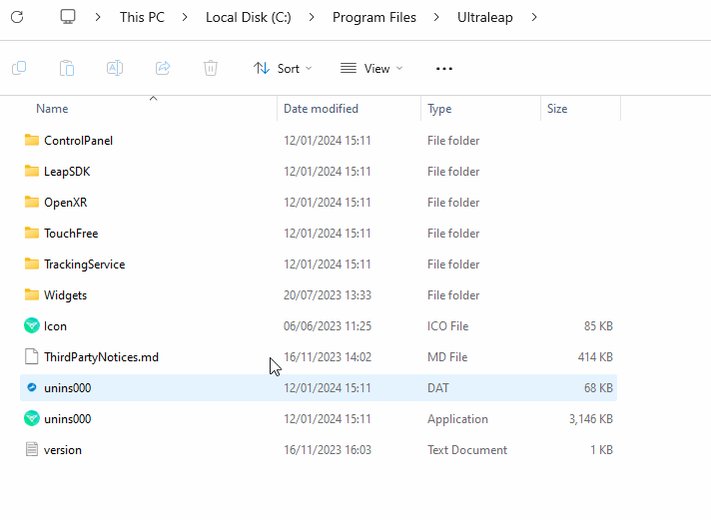Viewport: 711px width, 520px height.
Task: Go to Program Files in breadcrumb
Action: [374, 17]
